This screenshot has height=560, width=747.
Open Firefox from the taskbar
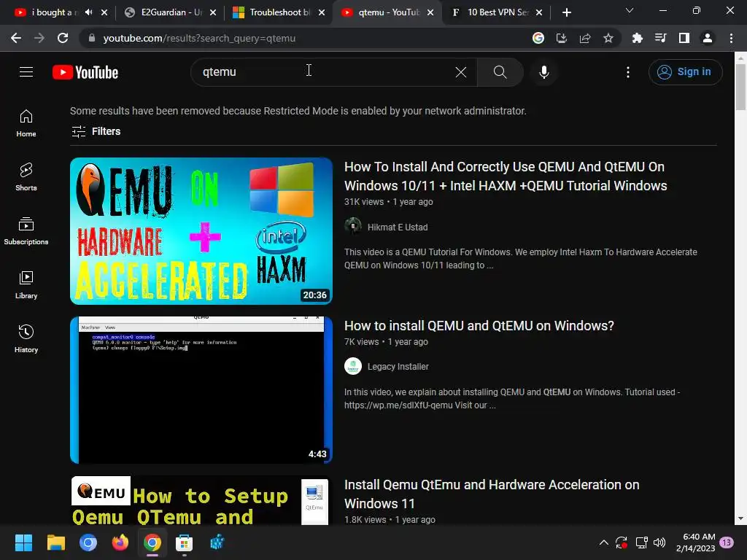pyautogui.click(x=120, y=542)
